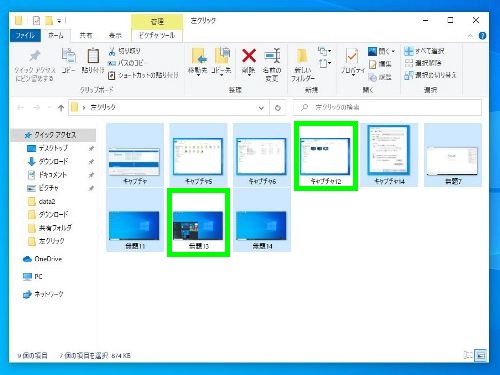
Task: Open the ファイル (File) menu tab
Action: click(25, 35)
